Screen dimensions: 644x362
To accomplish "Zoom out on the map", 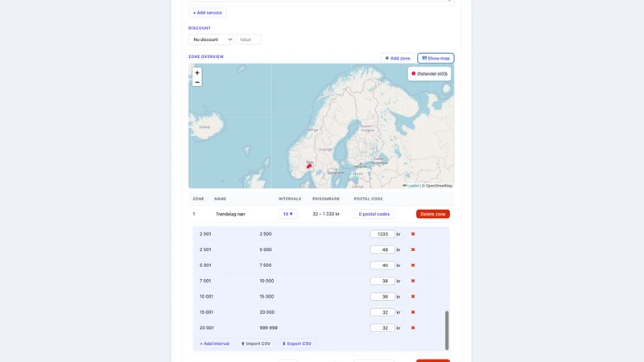I will [x=197, y=82].
